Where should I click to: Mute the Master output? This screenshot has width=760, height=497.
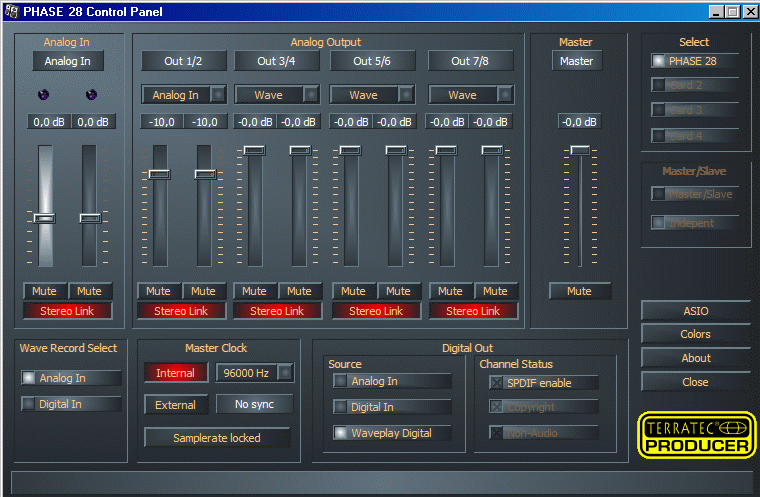[578, 291]
